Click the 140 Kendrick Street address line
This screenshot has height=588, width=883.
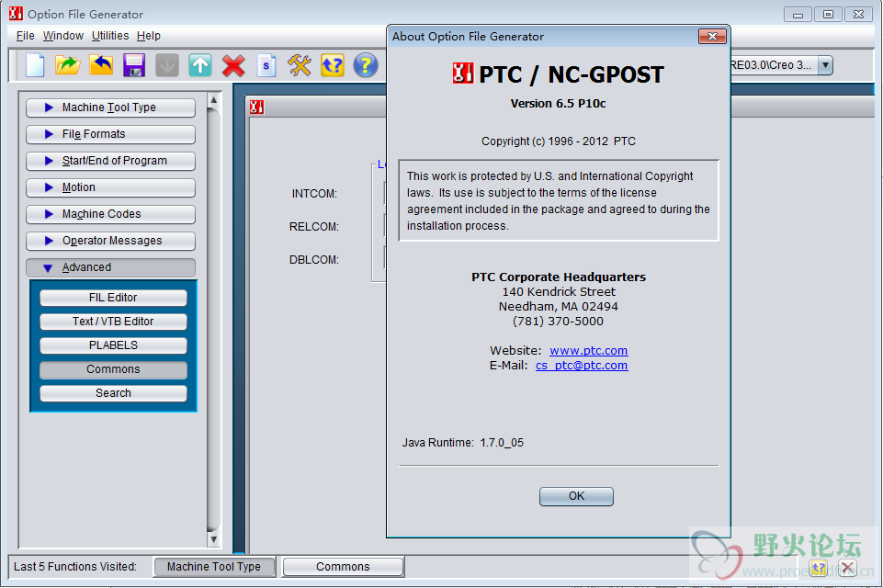pos(559,292)
